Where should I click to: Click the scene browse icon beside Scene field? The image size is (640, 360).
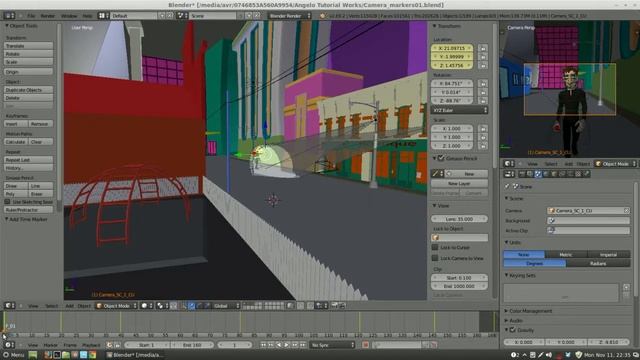(x=182, y=16)
